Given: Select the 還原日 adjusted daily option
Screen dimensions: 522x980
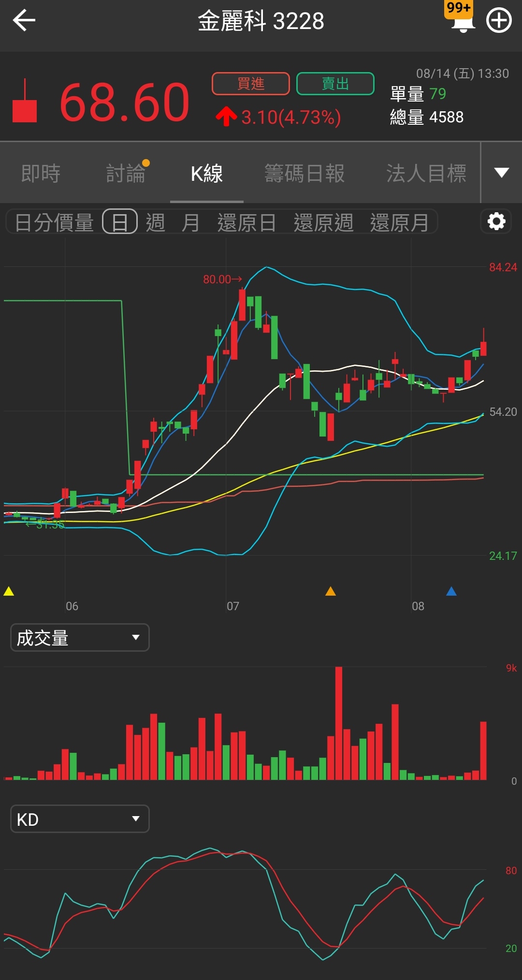Looking at the screenshot, I should click(x=246, y=222).
